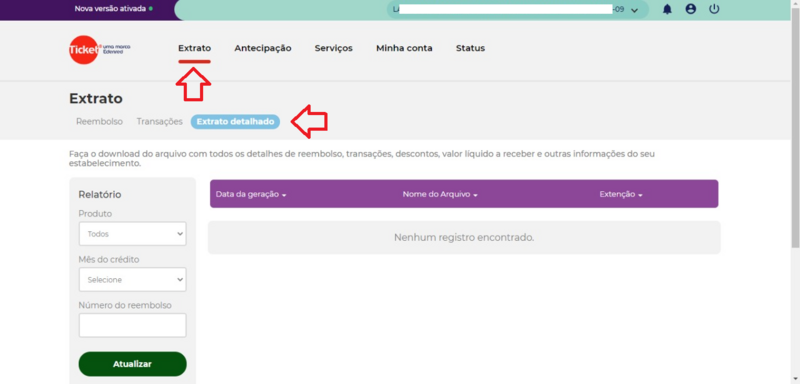The image size is (800, 384).
Task: Open the Mês do crédito dropdown
Action: tap(133, 280)
